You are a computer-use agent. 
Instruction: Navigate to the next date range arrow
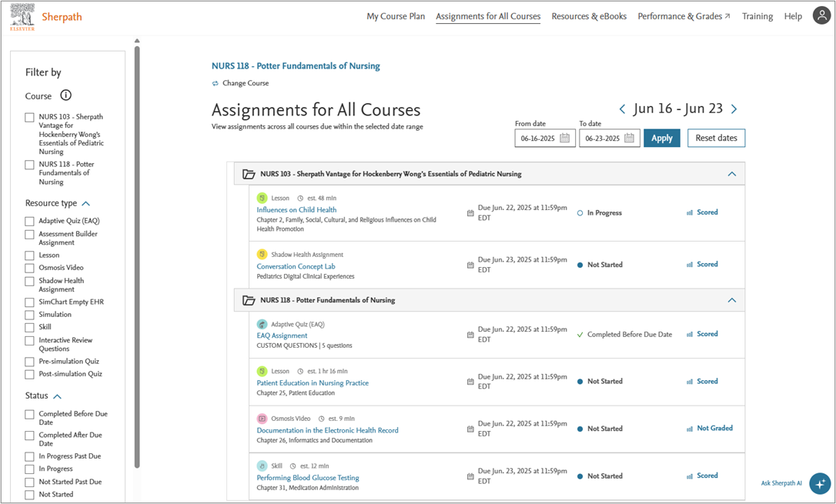pos(734,109)
